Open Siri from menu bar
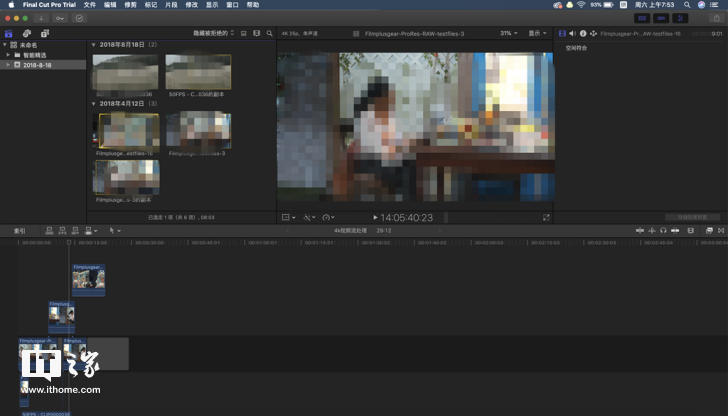The height and width of the screenshot is (416, 728). (701, 5)
